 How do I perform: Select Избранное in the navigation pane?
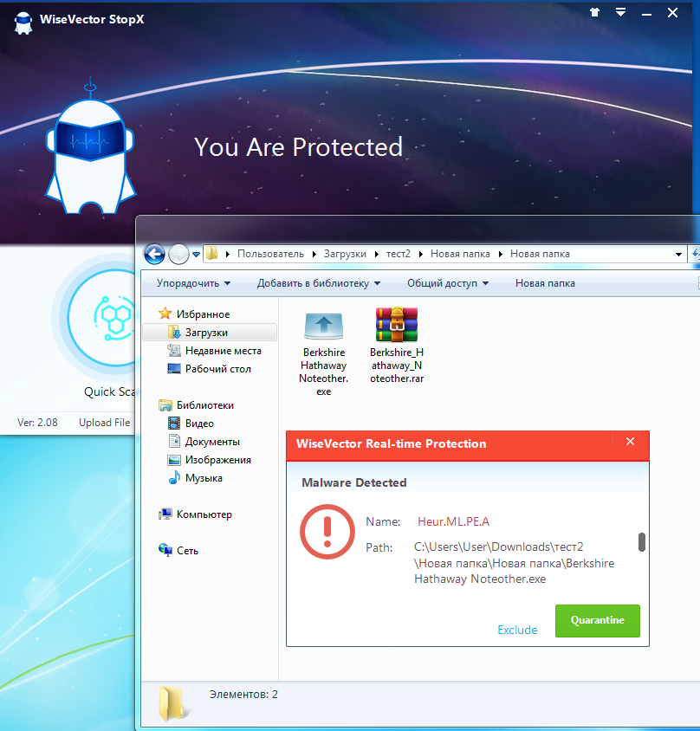(x=203, y=314)
